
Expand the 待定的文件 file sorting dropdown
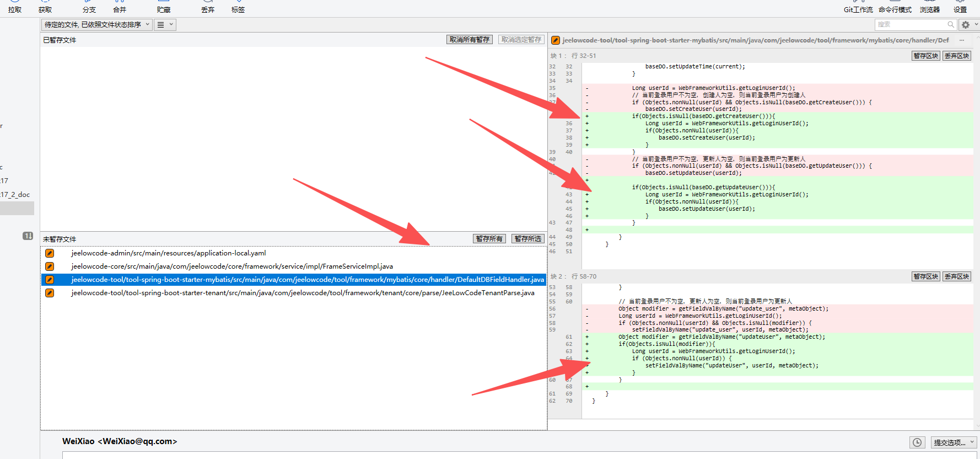coord(96,25)
